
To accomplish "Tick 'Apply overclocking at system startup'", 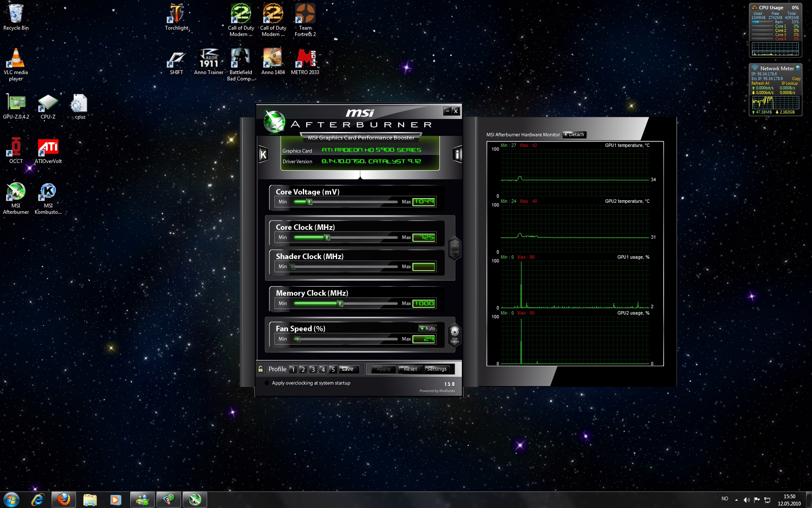I will (x=267, y=383).
